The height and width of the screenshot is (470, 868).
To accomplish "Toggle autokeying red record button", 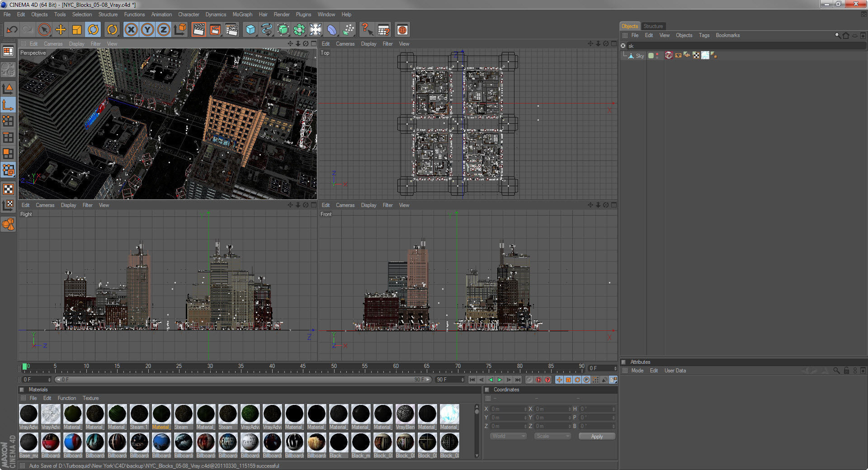I will pos(538,380).
